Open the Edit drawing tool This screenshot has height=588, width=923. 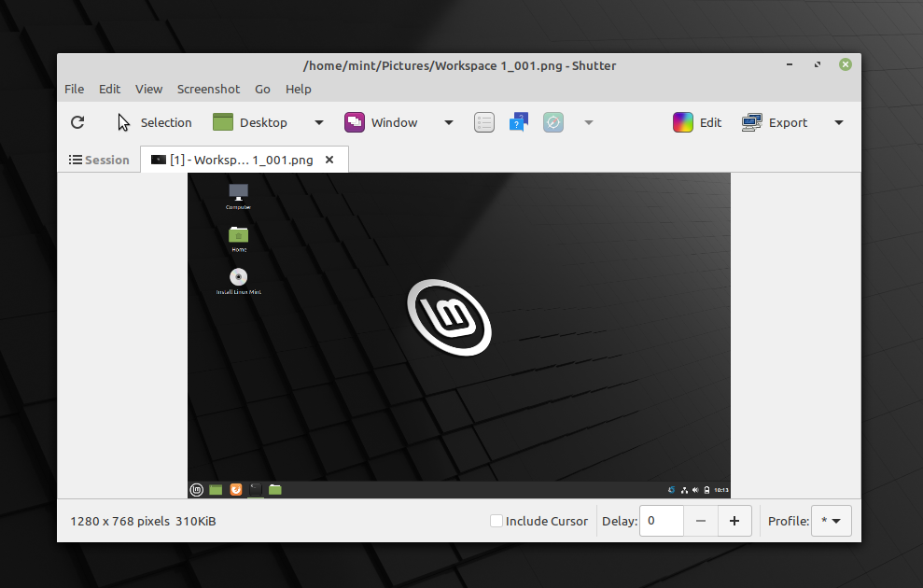(697, 122)
